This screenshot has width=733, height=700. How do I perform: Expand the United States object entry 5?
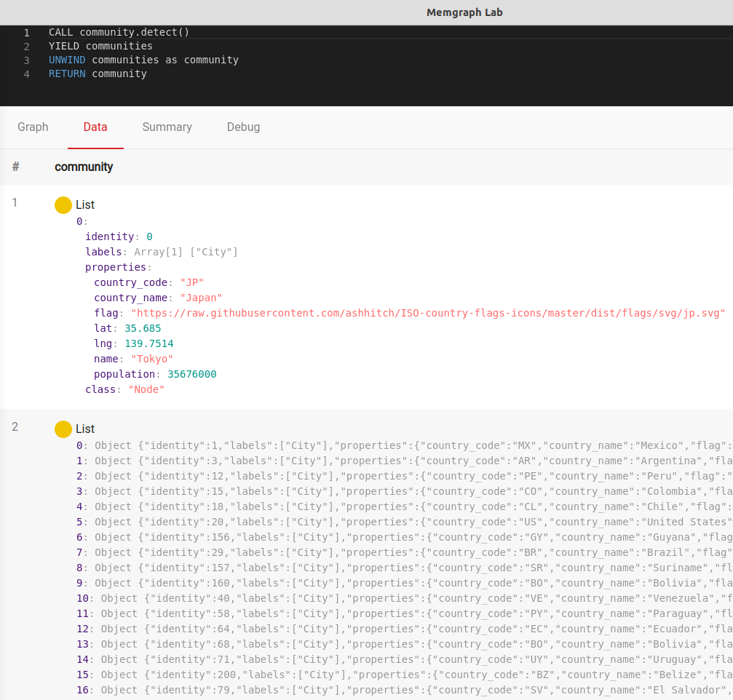click(405, 522)
